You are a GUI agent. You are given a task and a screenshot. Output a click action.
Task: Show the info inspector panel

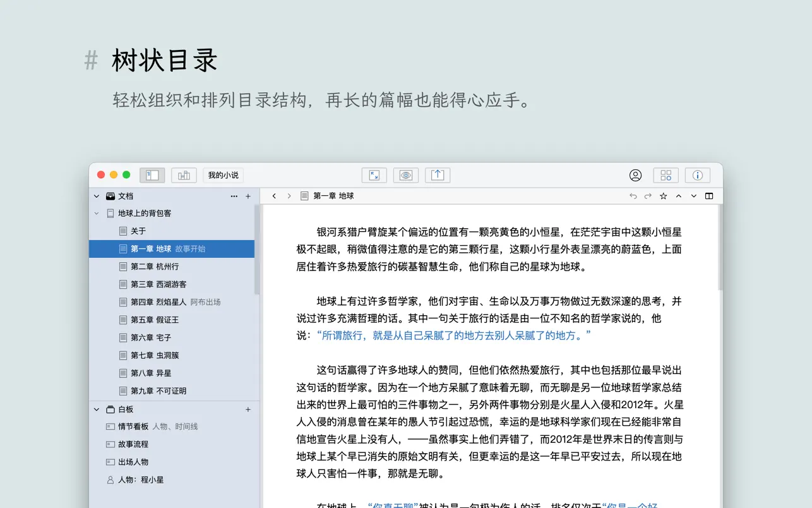tap(698, 175)
